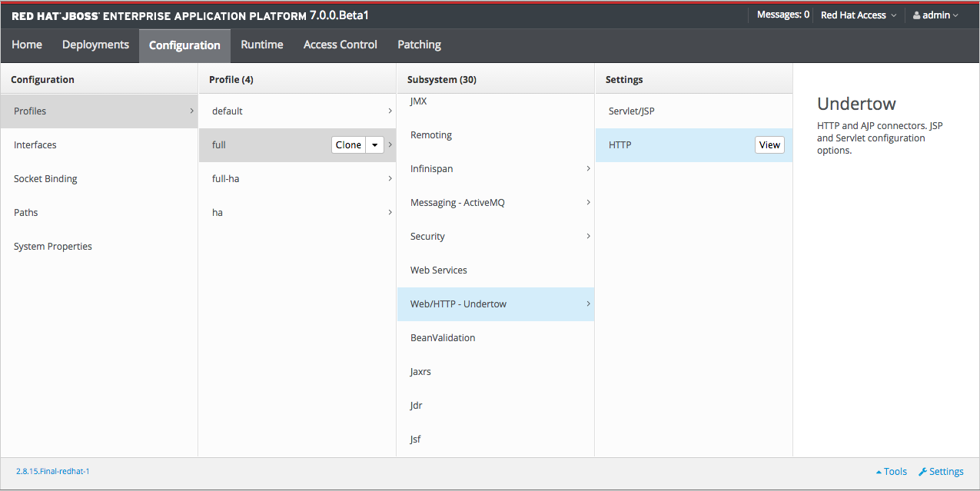Open the Patching tab
This screenshot has height=491, width=980.
point(419,45)
